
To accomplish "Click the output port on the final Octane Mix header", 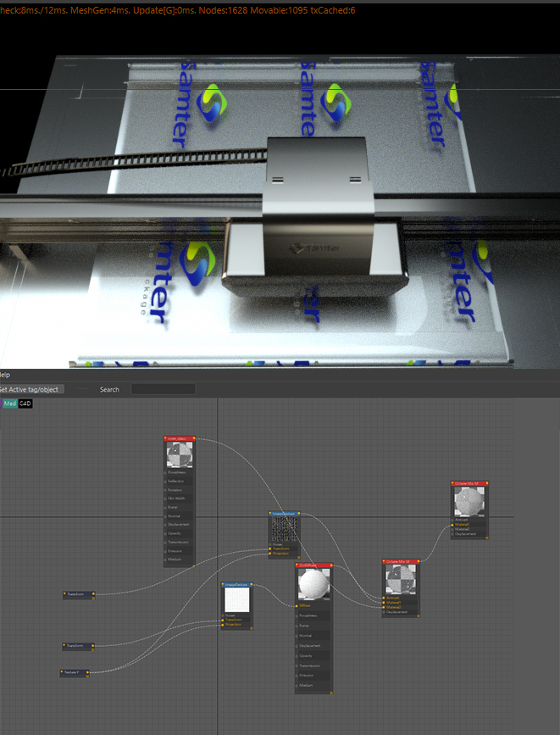I will coord(487,483).
